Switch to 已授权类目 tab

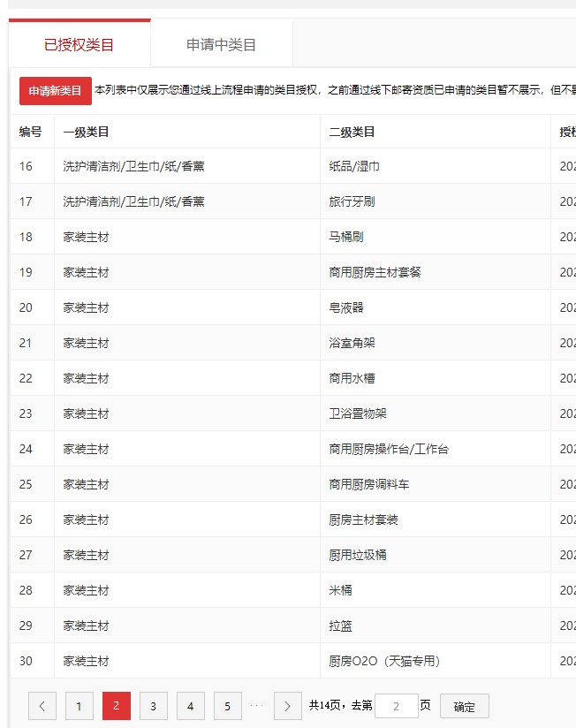80,45
